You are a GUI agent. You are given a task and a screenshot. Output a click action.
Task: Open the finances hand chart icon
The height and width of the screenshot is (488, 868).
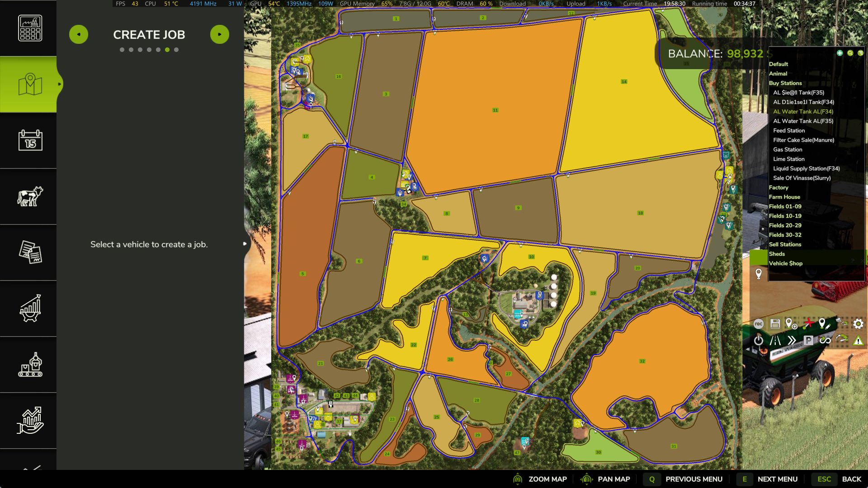click(30, 420)
